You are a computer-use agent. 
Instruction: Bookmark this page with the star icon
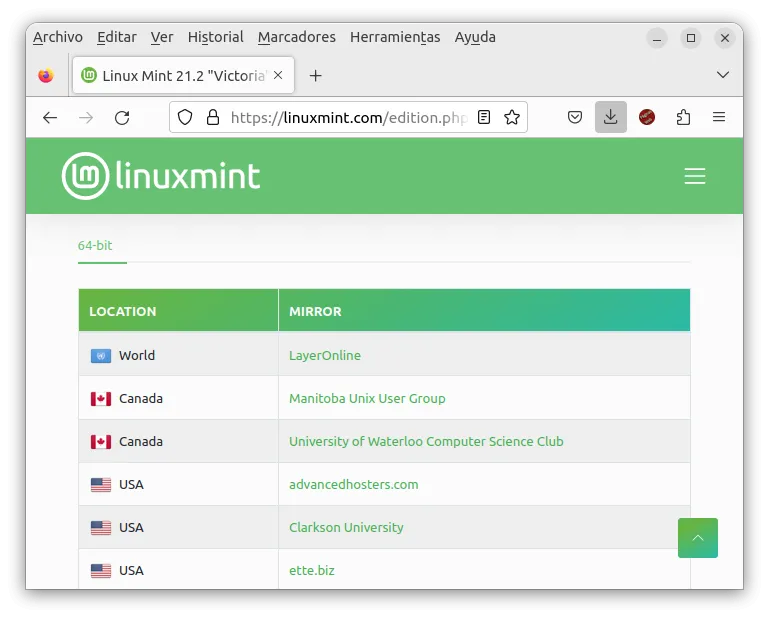[512, 117]
